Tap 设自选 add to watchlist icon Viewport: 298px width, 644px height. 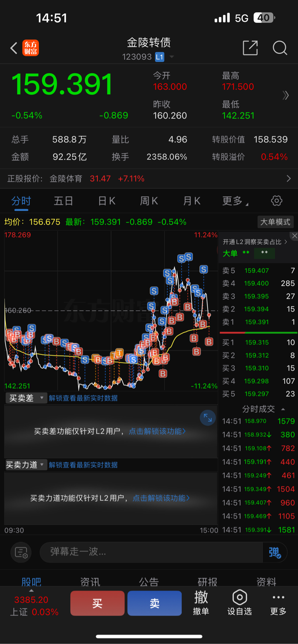pyautogui.click(x=239, y=603)
